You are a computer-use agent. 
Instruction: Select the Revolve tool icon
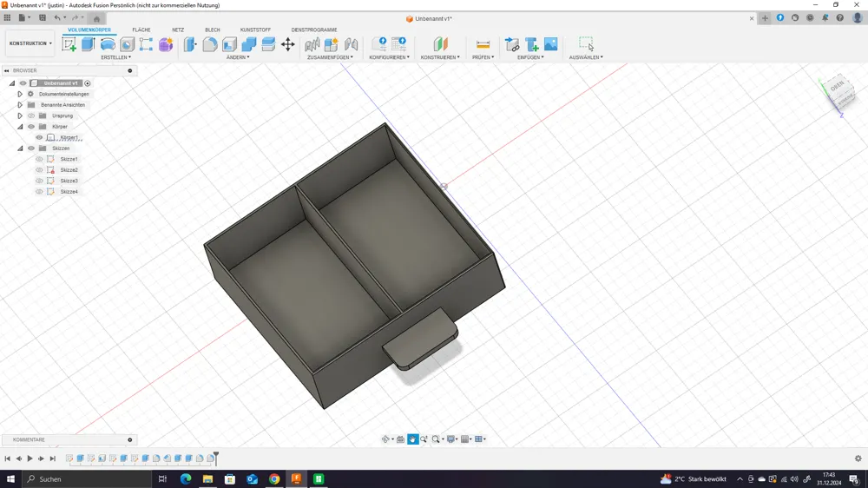pos(108,44)
